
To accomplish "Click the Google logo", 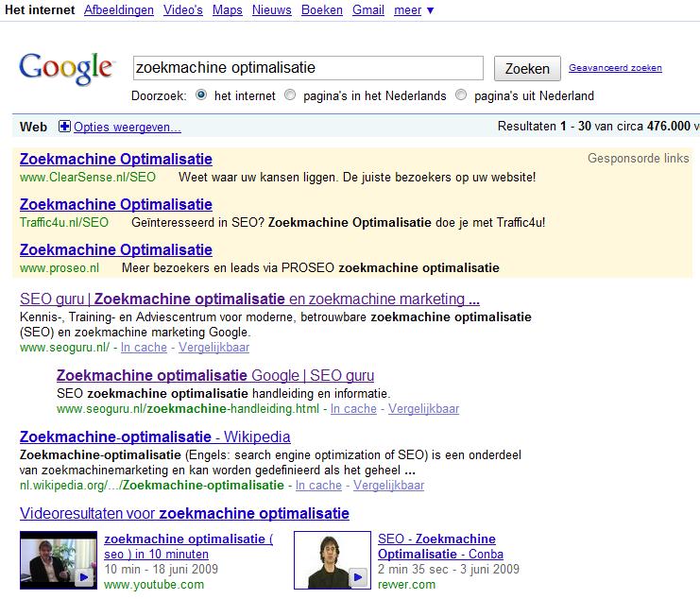I will click(67, 68).
